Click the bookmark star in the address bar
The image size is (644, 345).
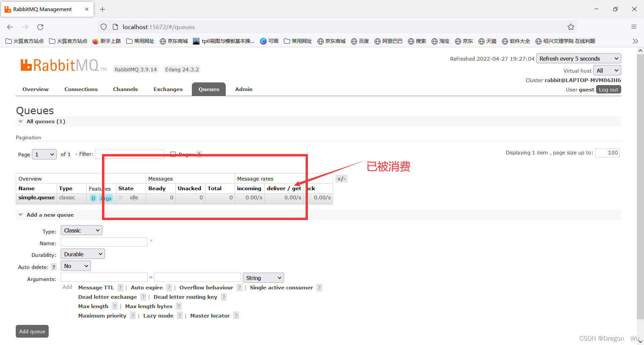571,27
